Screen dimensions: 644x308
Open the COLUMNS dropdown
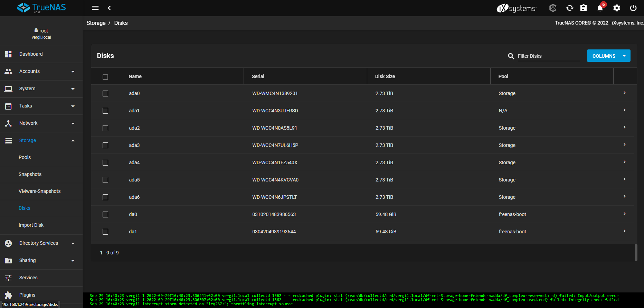(x=608, y=56)
